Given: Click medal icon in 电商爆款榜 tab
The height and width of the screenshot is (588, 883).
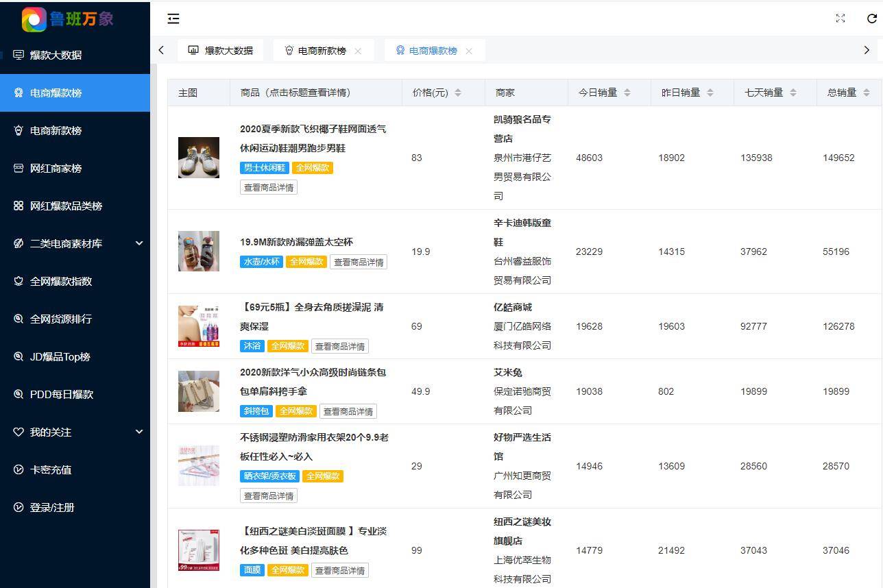Looking at the screenshot, I should tap(400, 50).
